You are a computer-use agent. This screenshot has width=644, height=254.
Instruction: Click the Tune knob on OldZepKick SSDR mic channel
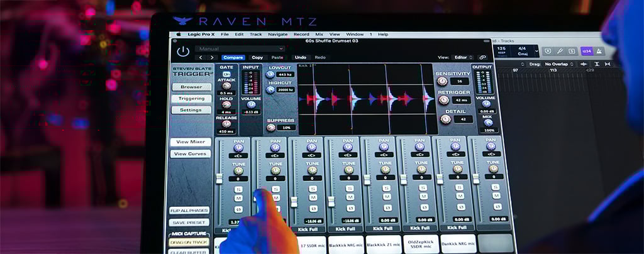coord(421,170)
